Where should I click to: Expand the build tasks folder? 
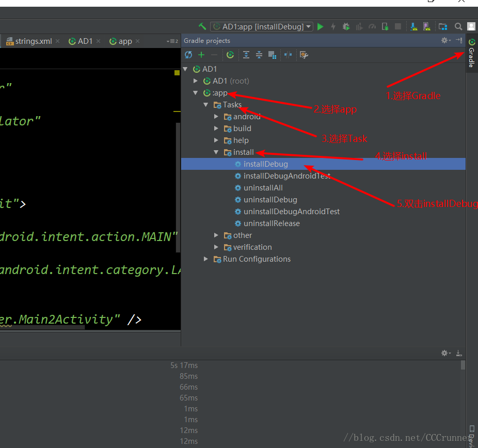(x=216, y=129)
